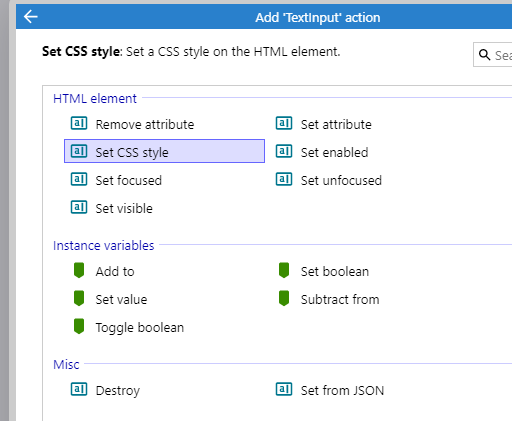512x421 pixels.
Task: Click the green Add to variable icon
Action: tap(79, 270)
